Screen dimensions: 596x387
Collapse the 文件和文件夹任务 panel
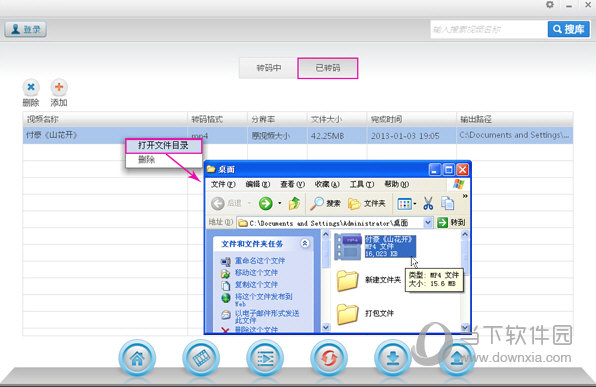[x=305, y=243]
